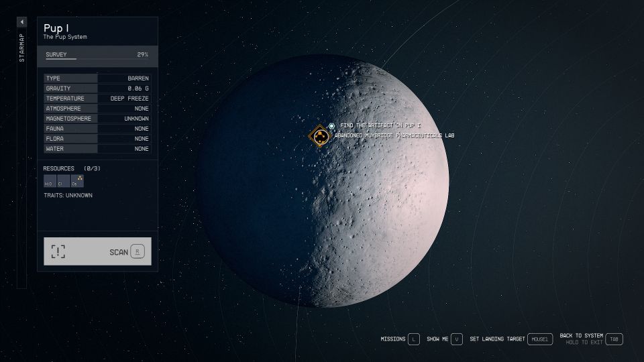Screen dimensions: 644x362
Task: Select the Gravity 0.06 G row
Action: 97,88
